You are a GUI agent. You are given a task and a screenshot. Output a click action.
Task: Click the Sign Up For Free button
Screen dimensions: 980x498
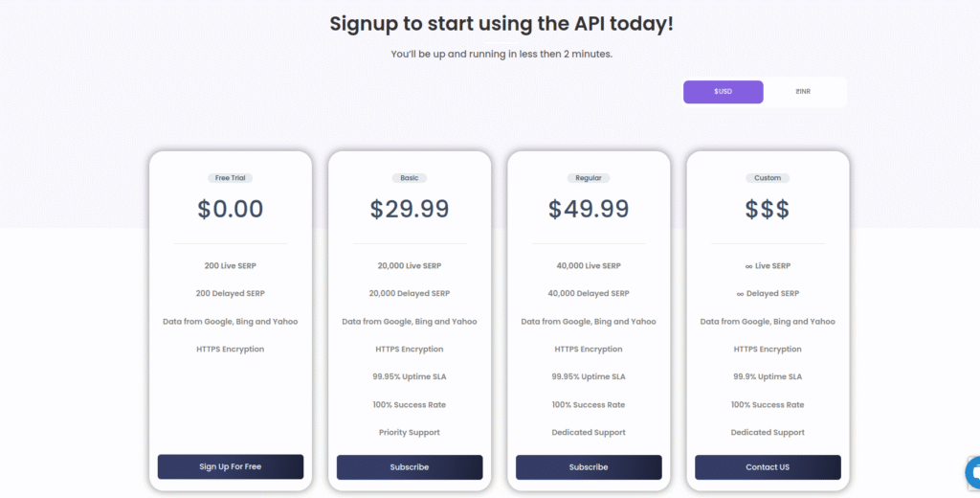click(231, 466)
